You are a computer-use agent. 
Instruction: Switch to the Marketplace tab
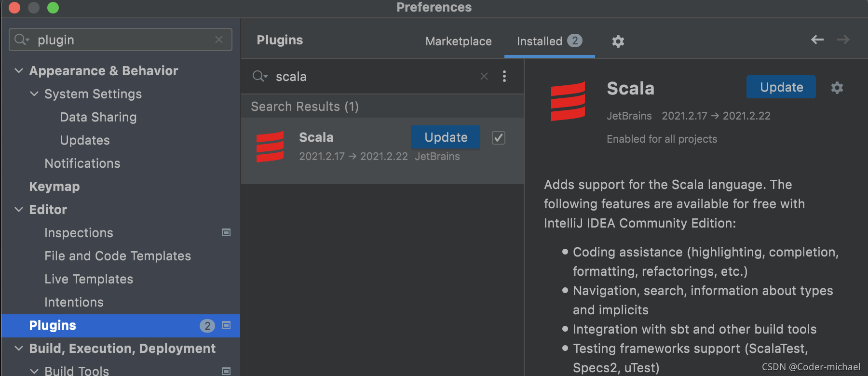pos(458,41)
